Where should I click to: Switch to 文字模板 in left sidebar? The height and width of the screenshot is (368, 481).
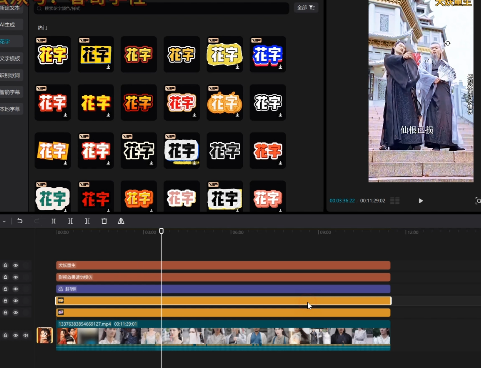pos(10,59)
